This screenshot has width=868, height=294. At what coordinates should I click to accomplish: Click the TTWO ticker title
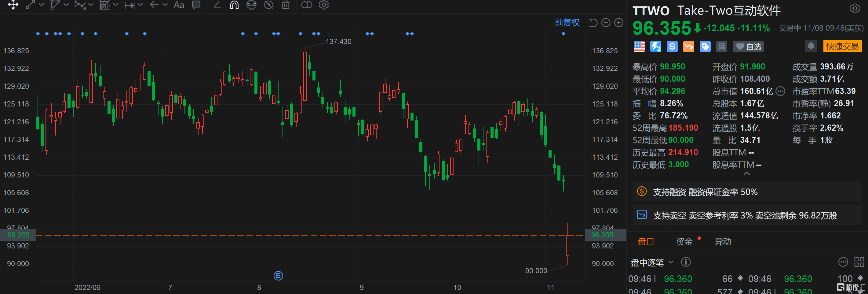point(651,11)
